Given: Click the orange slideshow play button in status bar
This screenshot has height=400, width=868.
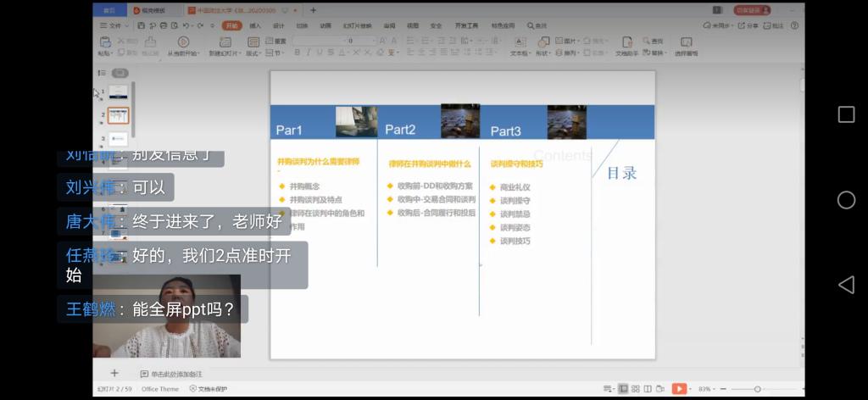Looking at the screenshot, I should coord(679,388).
